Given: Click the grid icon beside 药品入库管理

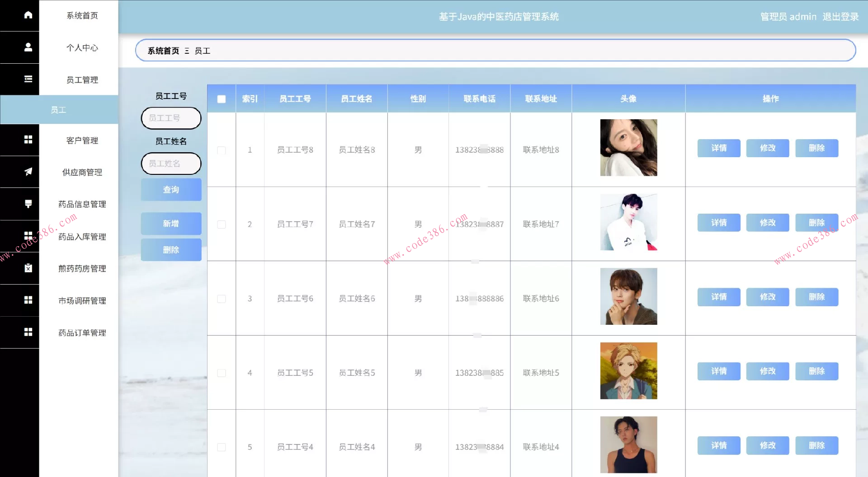Looking at the screenshot, I should [28, 236].
